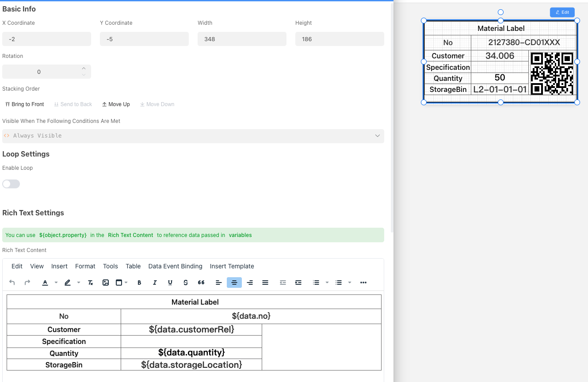588x382 pixels.
Task: Click the highlight color picker icon
Action: pyautogui.click(x=68, y=283)
